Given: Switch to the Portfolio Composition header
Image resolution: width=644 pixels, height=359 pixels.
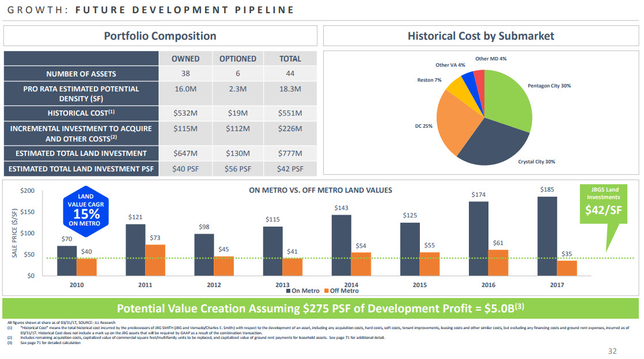Looking at the screenshot, I should pyautogui.click(x=160, y=36).
